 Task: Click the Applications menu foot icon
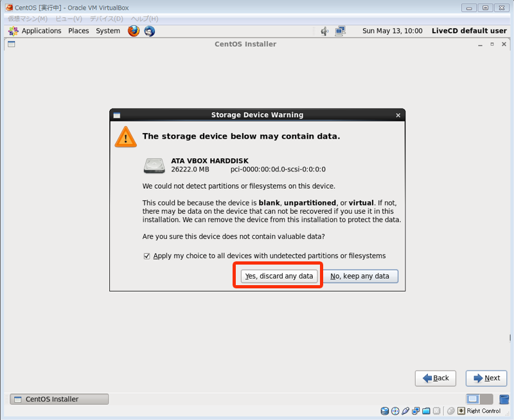13,31
